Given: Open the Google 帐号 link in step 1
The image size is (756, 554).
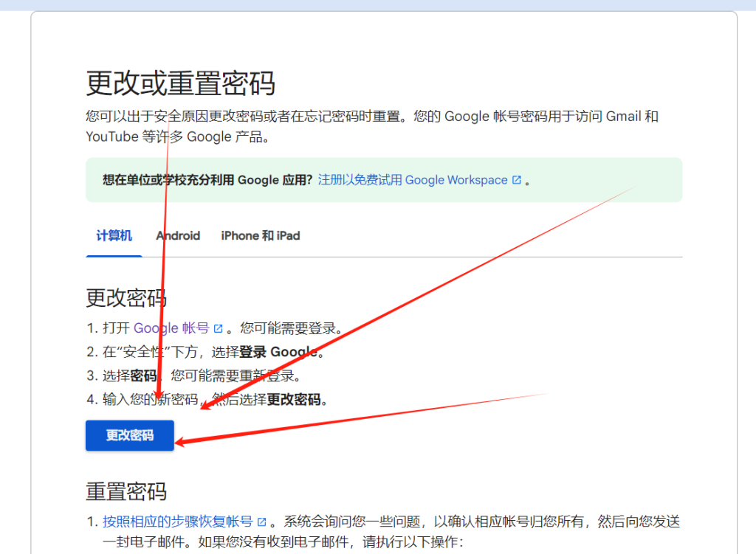Looking at the screenshot, I should pos(171,328).
